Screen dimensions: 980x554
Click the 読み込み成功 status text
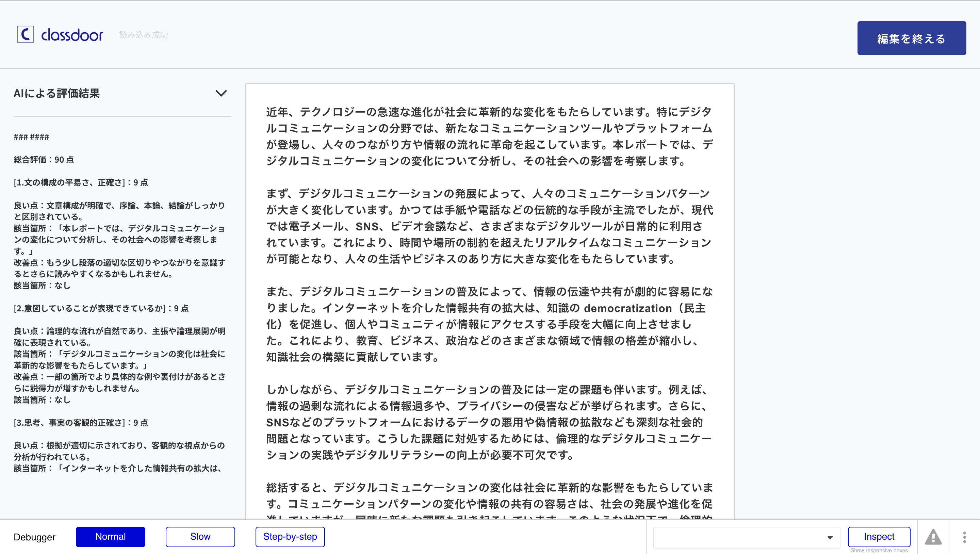pos(143,35)
